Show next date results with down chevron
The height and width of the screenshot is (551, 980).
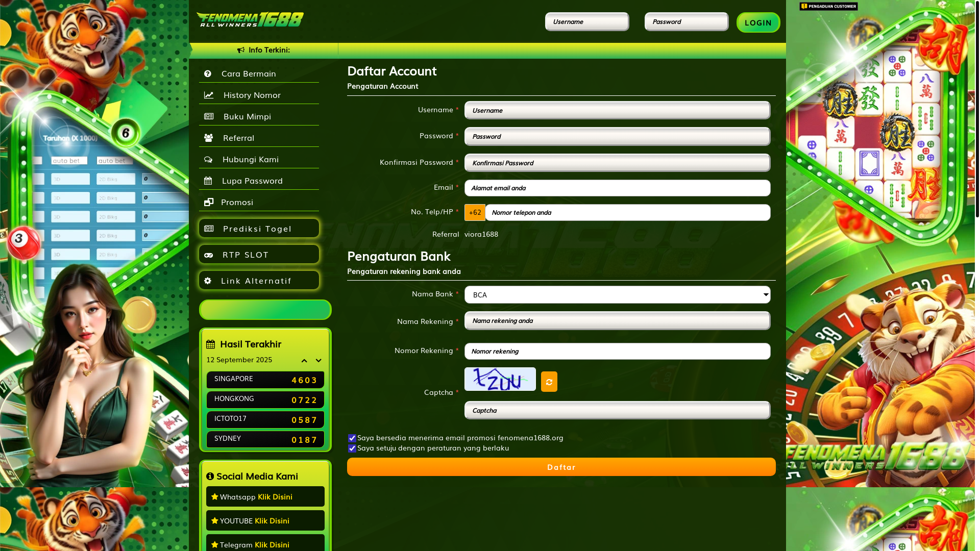click(x=318, y=361)
